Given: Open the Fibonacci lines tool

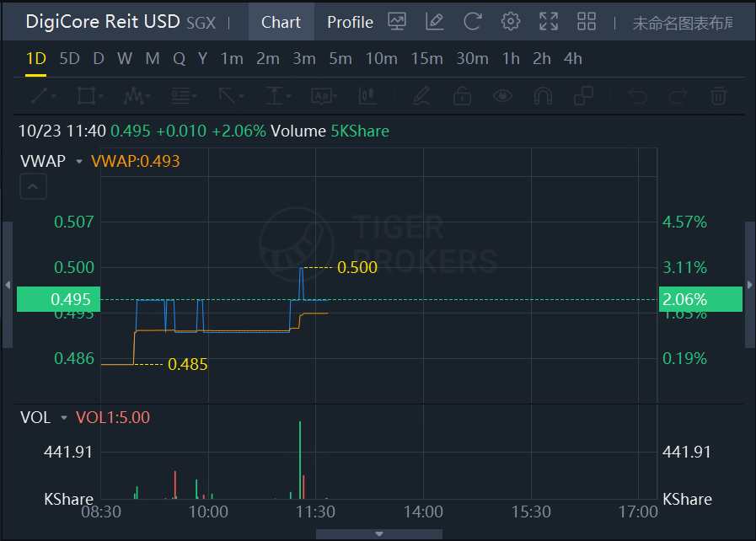Looking at the screenshot, I should coord(181,96).
